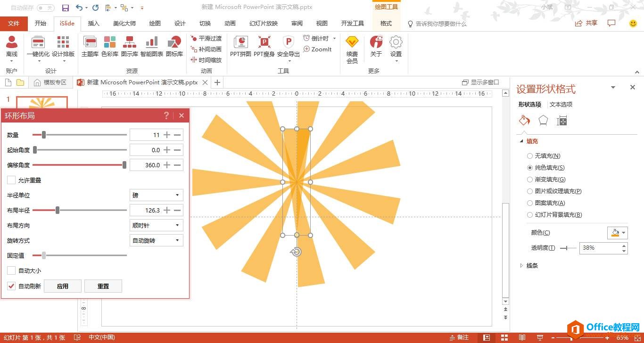Open the 颜色 fill color picker
The image size is (644, 343).
[618, 232]
